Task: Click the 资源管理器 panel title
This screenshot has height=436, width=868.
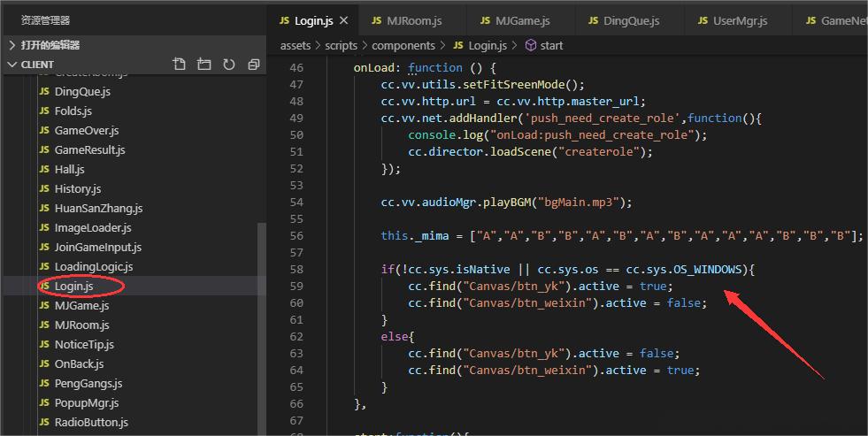Action: tap(45, 20)
